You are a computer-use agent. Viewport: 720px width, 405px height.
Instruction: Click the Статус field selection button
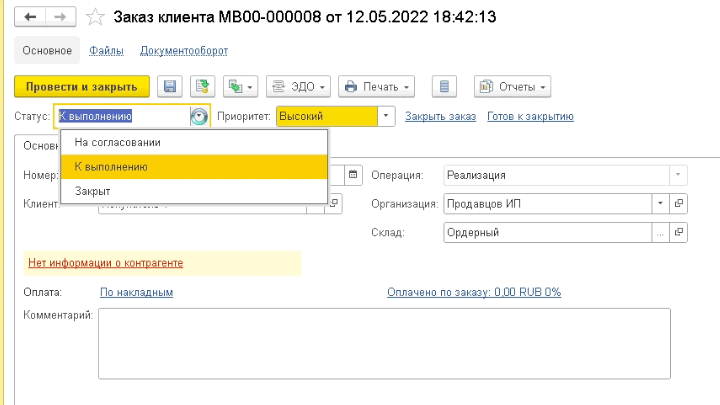199,116
